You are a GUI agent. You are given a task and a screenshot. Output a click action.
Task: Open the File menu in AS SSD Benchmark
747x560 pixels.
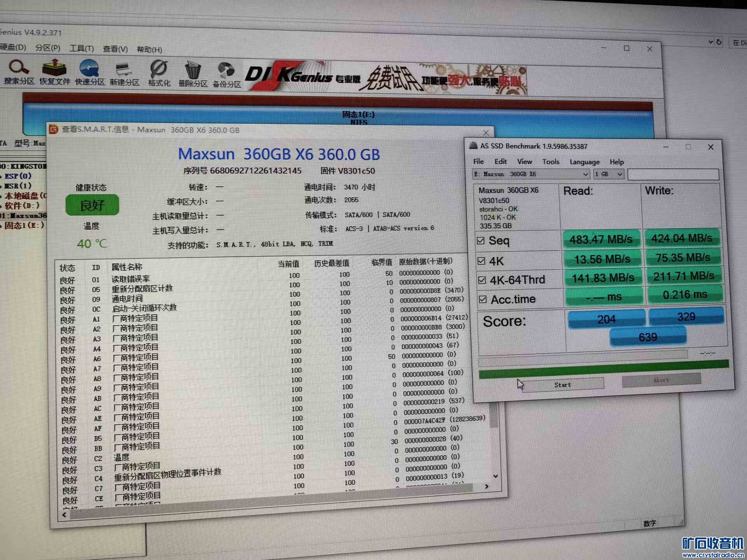479,161
